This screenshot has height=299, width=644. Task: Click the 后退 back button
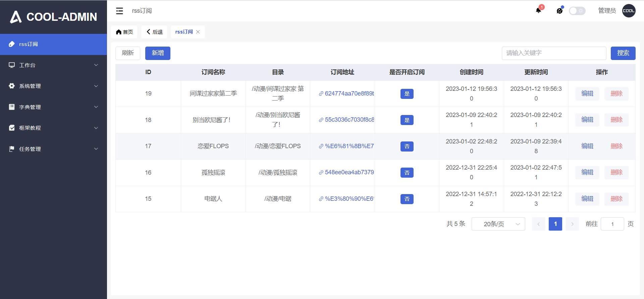[x=154, y=32]
